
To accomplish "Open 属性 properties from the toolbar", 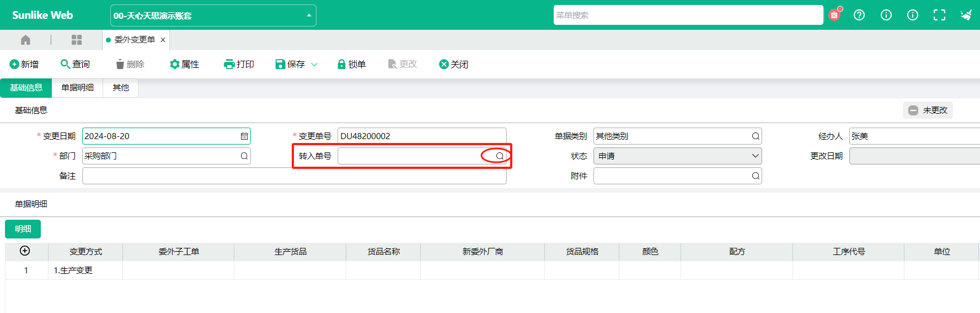I will coord(184,65).
